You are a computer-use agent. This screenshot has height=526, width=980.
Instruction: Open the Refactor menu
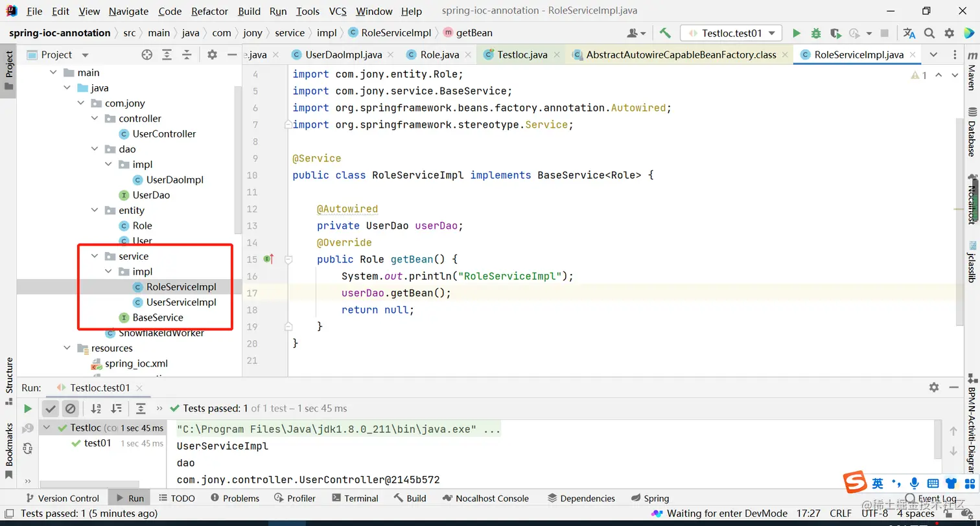210,11
